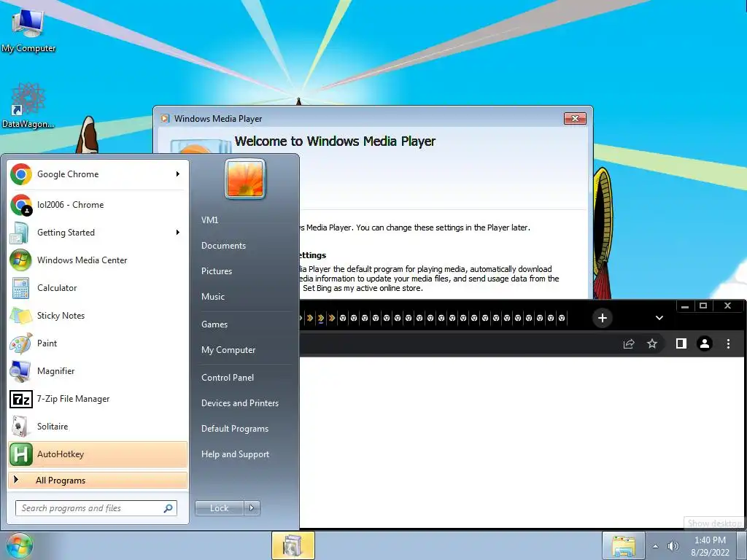Toggle Chrome's side panel icon
The height and width of the screenshot is (560, 747).
click(x=681, y=343)
